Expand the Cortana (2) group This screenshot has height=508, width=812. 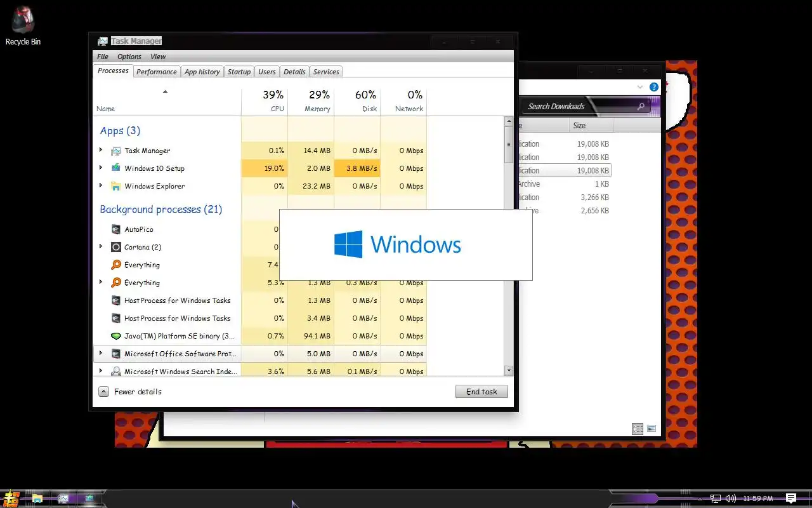101,247
